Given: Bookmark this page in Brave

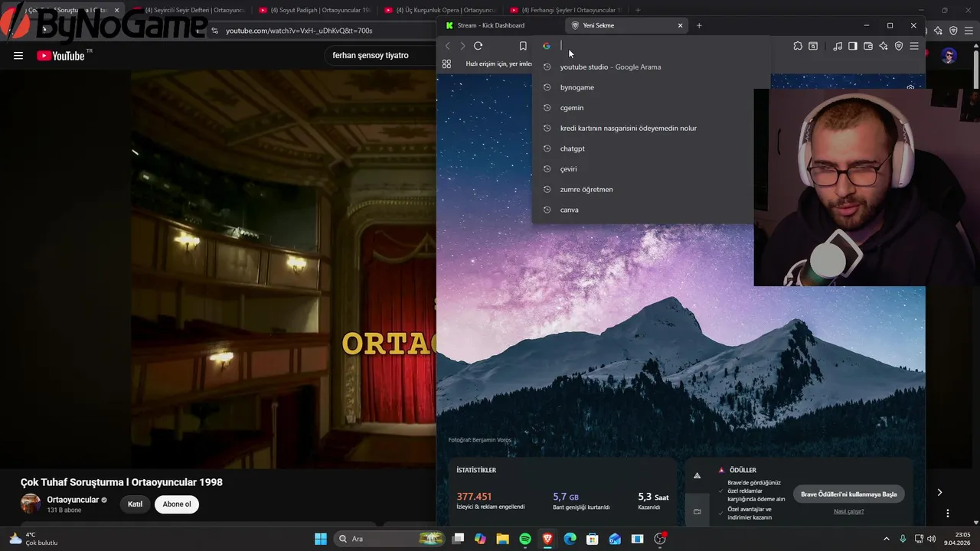Looking at the screenshot, I should click(523, 46).
